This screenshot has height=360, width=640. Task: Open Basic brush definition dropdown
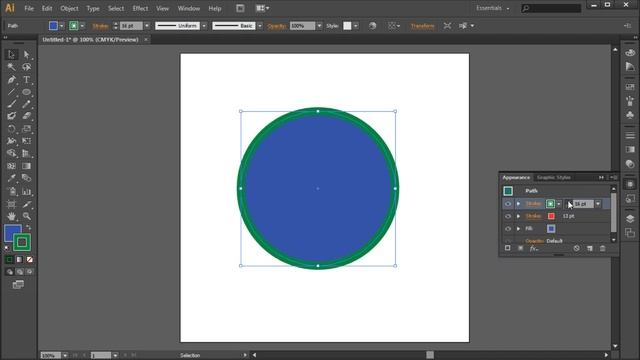pyautogui.click(x=260, y=26)
